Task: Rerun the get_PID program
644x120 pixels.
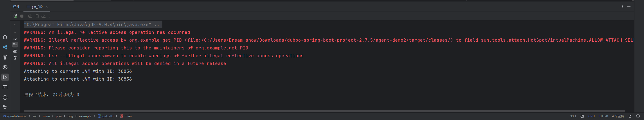Action: pos(15,16)
